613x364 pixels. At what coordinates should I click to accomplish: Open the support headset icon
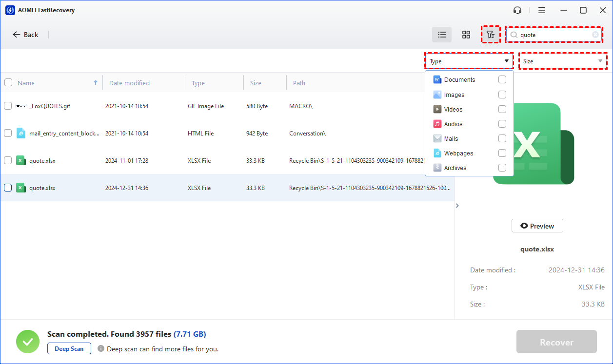click(x=517, y=10)
